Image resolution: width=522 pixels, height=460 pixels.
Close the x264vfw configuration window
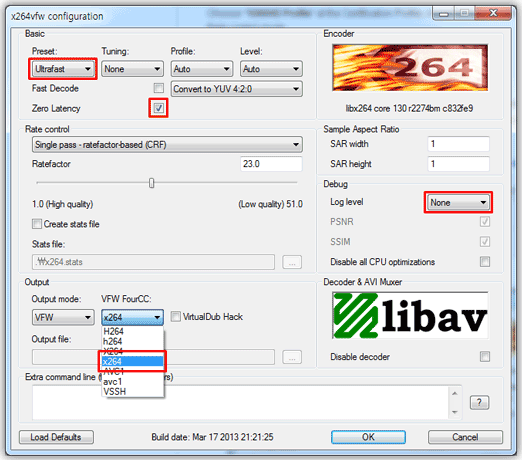click(x=494, y=13)
